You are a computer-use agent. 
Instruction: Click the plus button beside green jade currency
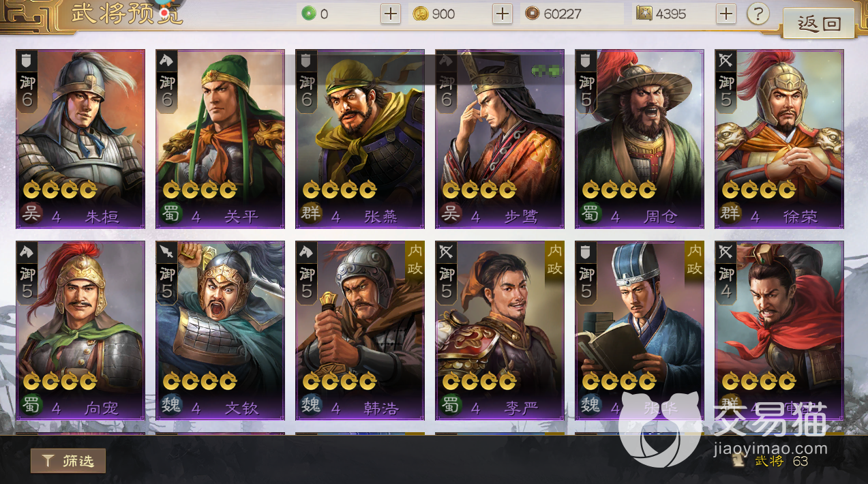pyautogui.click(x=391, y=14)
